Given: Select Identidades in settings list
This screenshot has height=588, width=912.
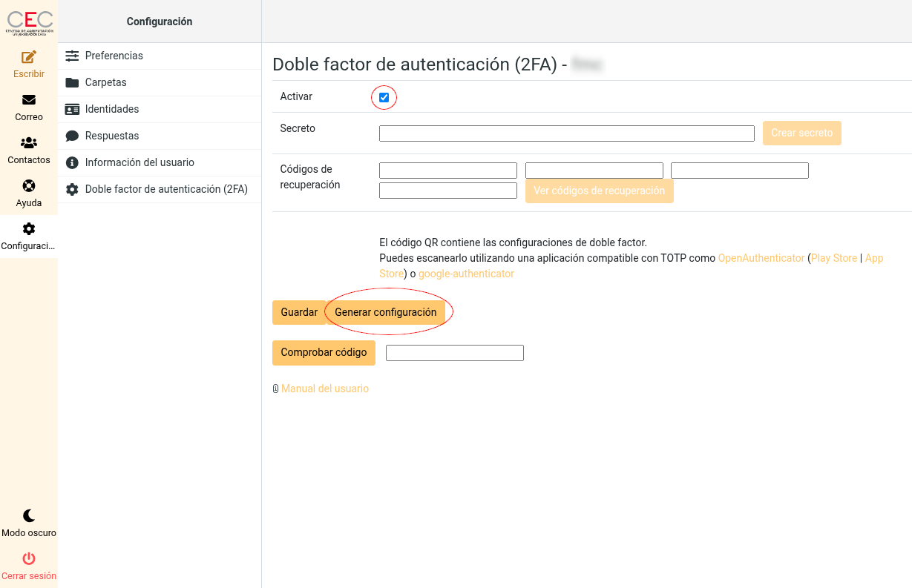Looking at the screenshot, I should point(112,109).
